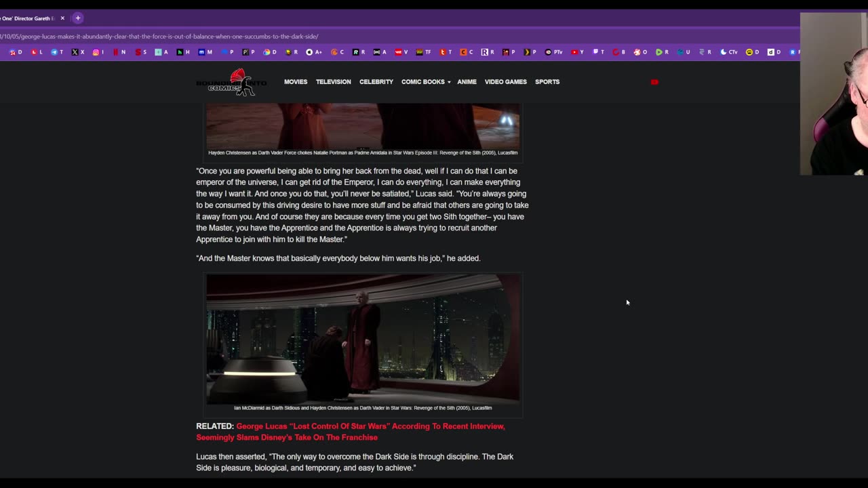Open the Video Games menu item
868x488 pixels.
[506, 82]
